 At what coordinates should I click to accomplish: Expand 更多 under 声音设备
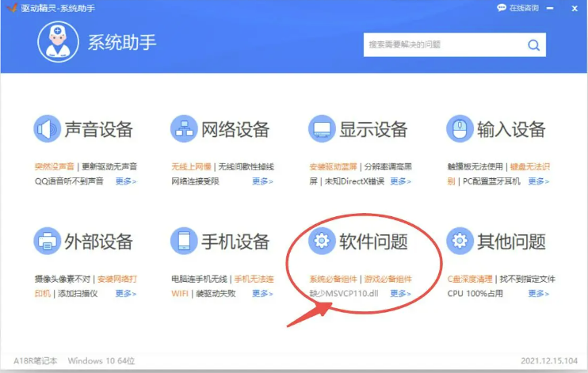point(125,181)
